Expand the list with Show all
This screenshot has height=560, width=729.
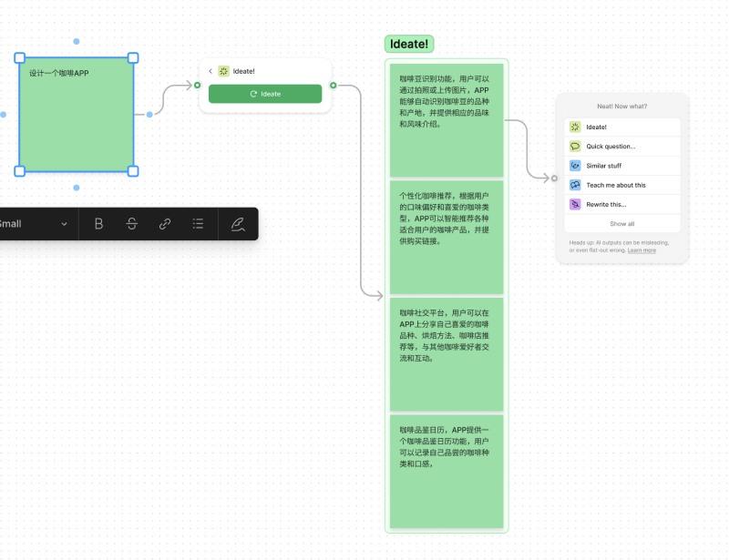[622, 223]
